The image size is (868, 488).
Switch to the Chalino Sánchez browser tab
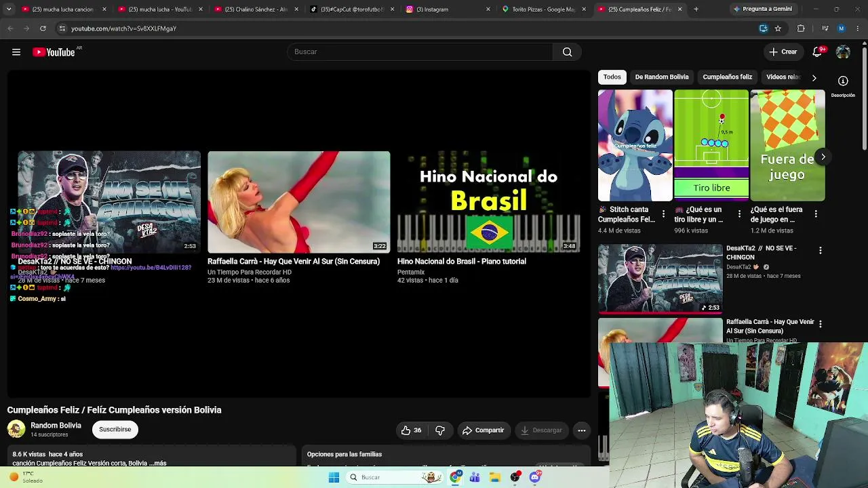coord(255,9)
